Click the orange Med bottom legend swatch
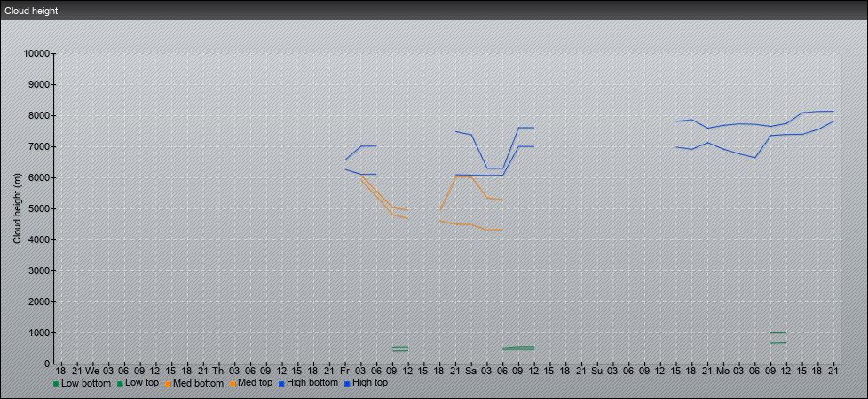The image size is (868, 399). 168,384
